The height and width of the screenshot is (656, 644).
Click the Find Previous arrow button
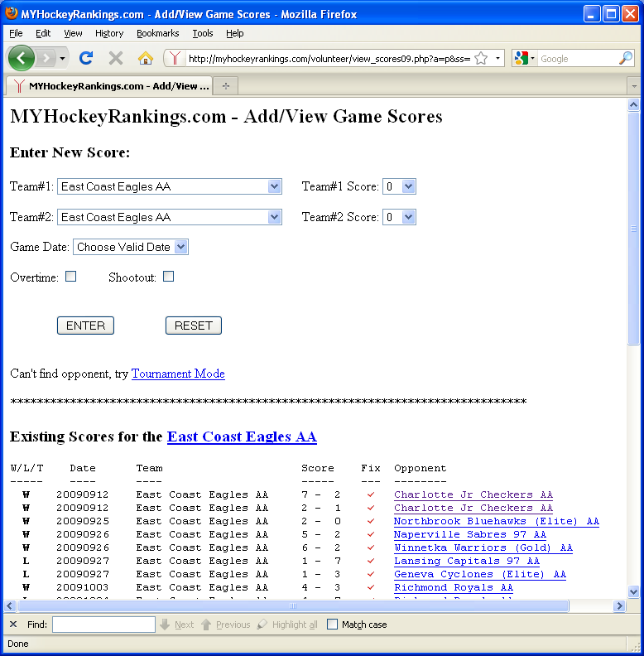pyautogui.click(x=226, y=625)
